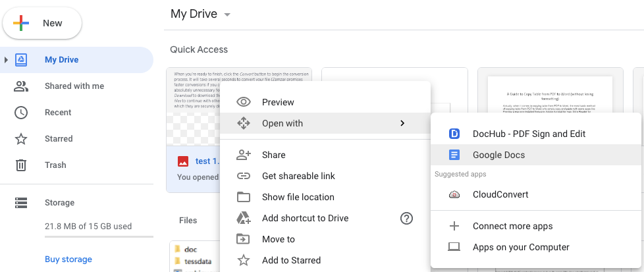Click the Move to folder-arrow icon
The height and width of the screenshot is (272, 644).
244,239
